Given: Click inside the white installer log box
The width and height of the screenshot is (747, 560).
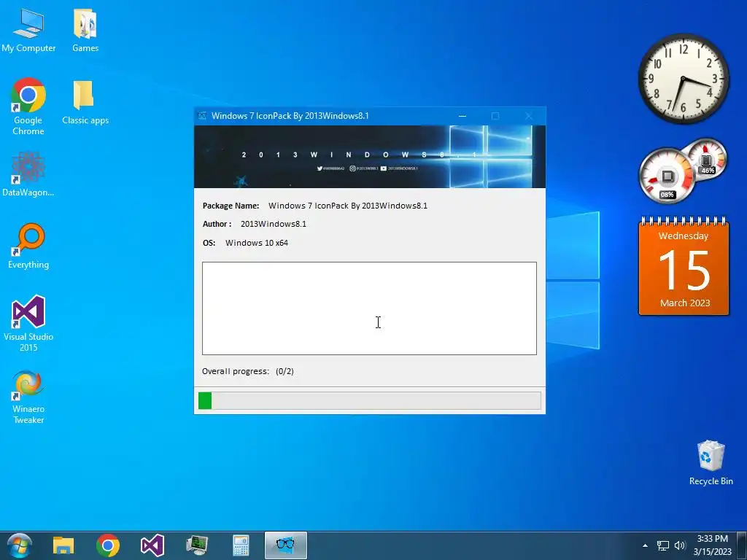Looking at the screenshot, I should point(369,308).
